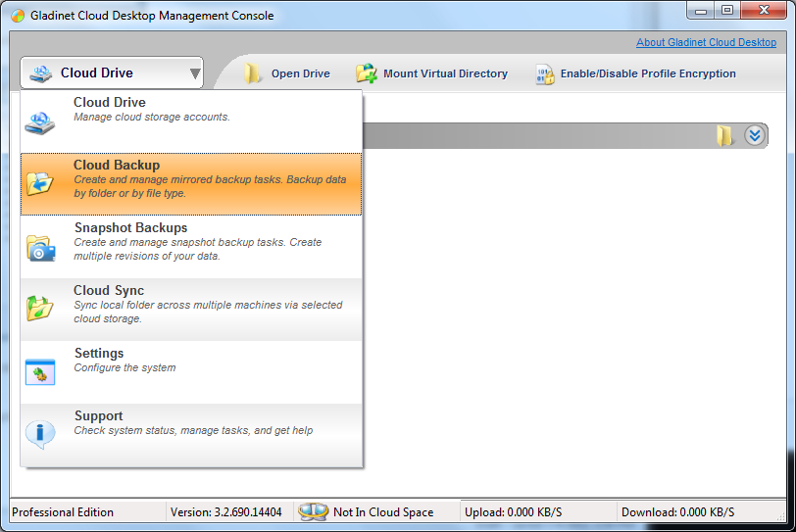Click the Settings window icon
The image size is (796, 532).
40,372
